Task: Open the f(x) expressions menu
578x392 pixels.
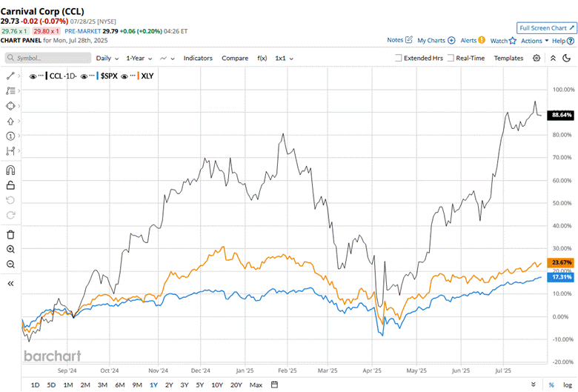Action: pyautogui.click(x=262, y=59)
